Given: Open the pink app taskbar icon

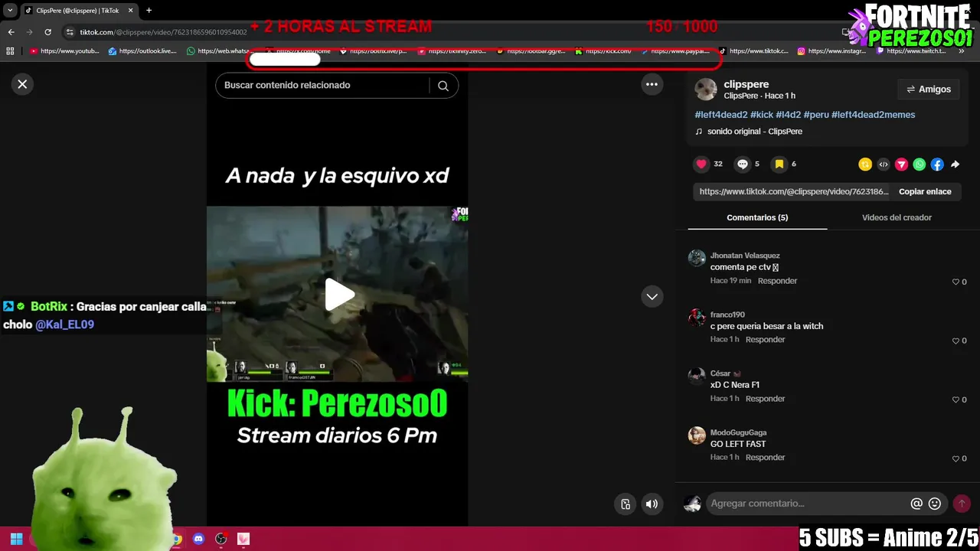Looking at the screenshot, I should click(243, 539).
